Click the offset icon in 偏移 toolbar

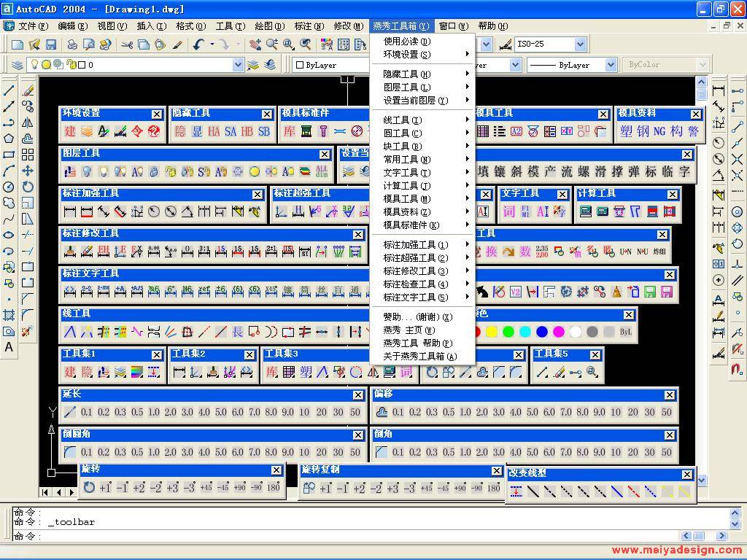point(382,412)
